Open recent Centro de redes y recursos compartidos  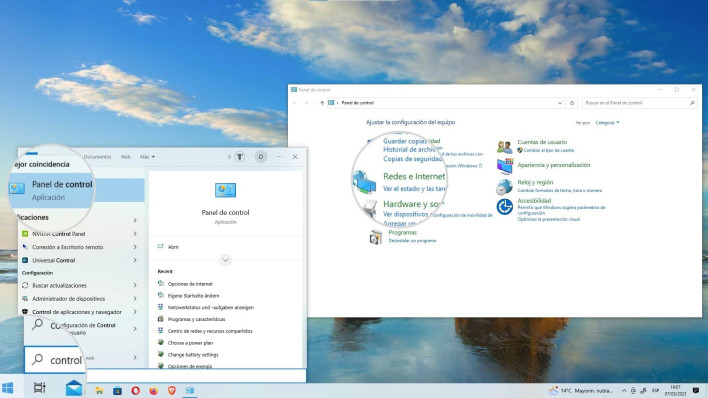click(x=210, y=331)
